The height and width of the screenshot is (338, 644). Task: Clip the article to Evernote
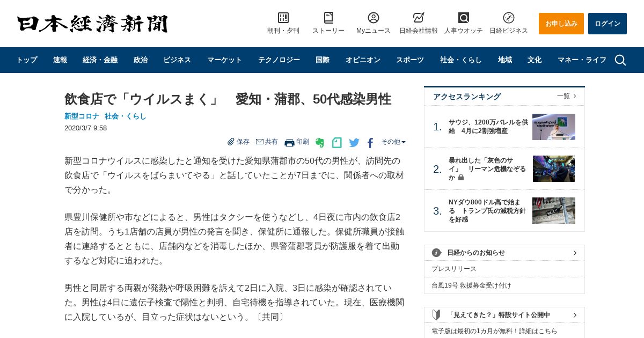[x=320, y=143]
